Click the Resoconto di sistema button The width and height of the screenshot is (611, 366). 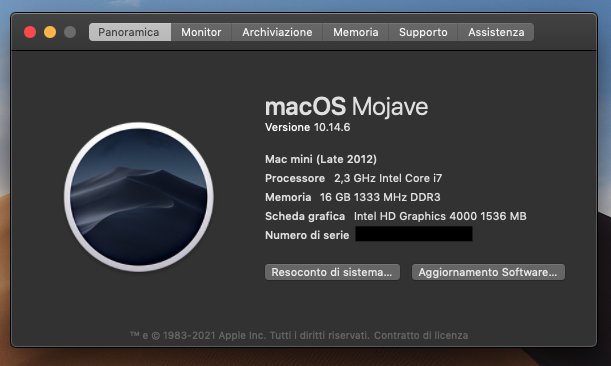[x=332, y=272]
